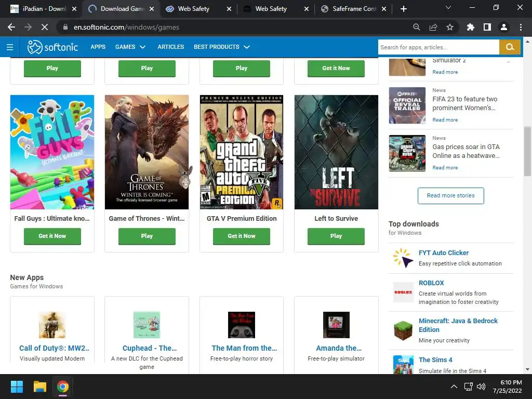This screenshot has width=532, height=399.
Task: Close the iPadian tab
Action: [74, 9]
